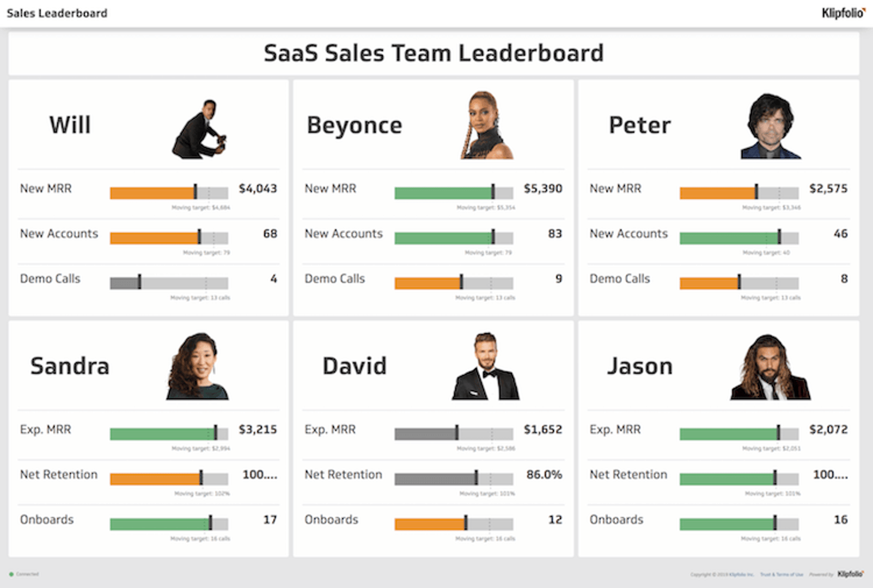The image size is (873, 588).
Task: Click the Klipfolio logo in the footer
Action: 850,574
